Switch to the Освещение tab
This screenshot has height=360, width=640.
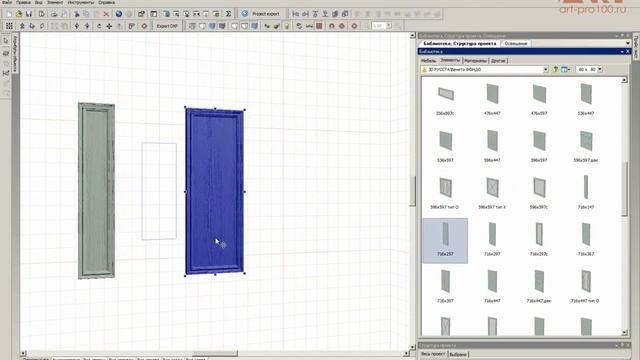click(x=516, y=43)
